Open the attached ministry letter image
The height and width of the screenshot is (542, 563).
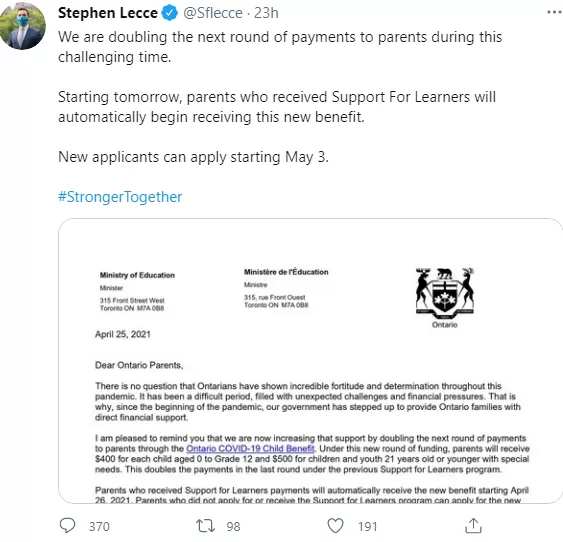tap(311, 360)
